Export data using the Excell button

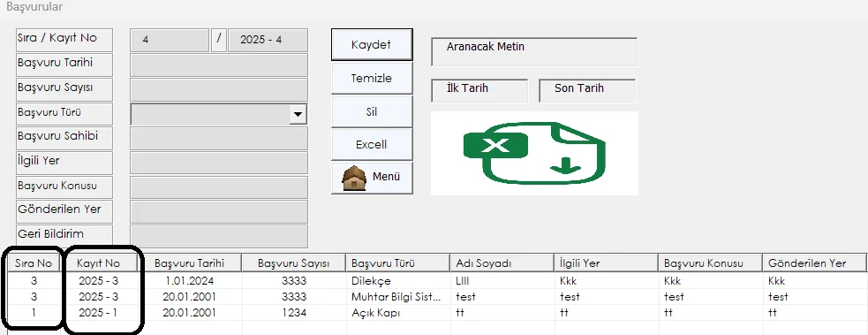pyautogui.click(x=372, y=145)
